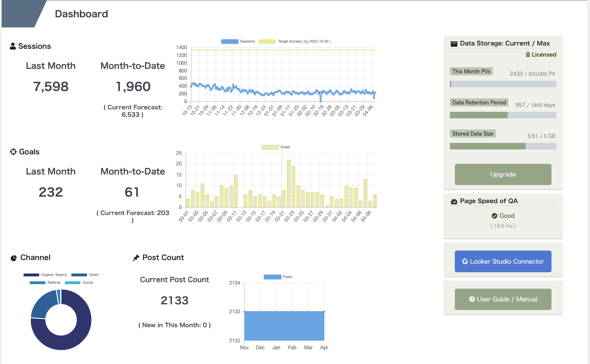Toggle the Direct channel legend entry
Viewport: 590px width, 364px height.
click(x=85, y=275)
